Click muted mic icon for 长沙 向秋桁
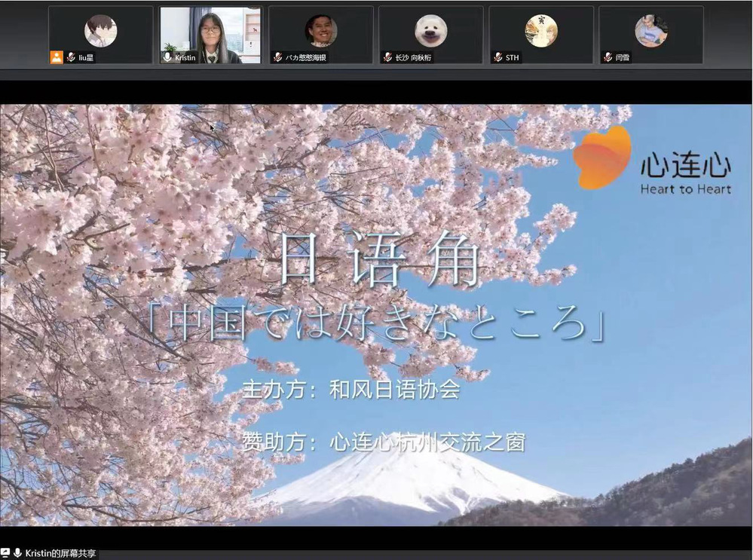This screenshot has height=560, width=753. (387, 57)
